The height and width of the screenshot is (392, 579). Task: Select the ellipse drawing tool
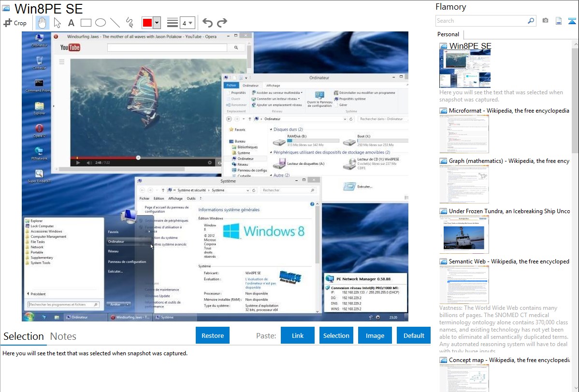pyautogui.click(x=101, y=23)
